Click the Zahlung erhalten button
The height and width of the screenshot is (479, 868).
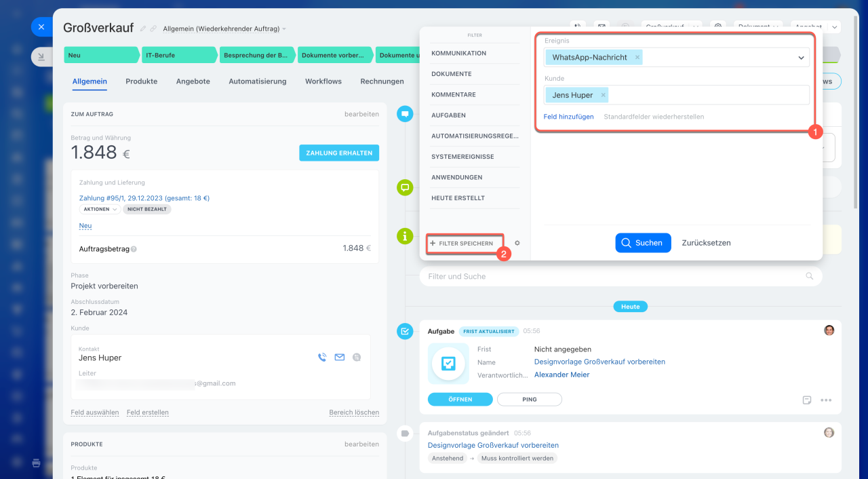point(339,153)
